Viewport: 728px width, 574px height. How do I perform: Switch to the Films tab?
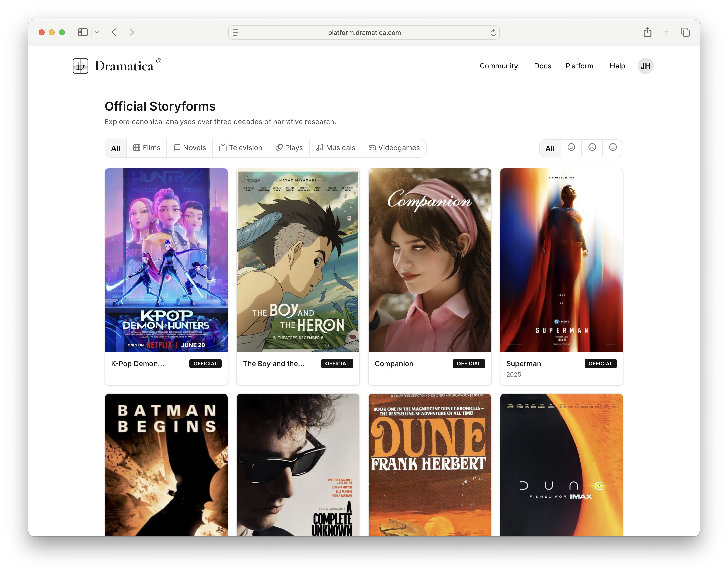[147, 148]
